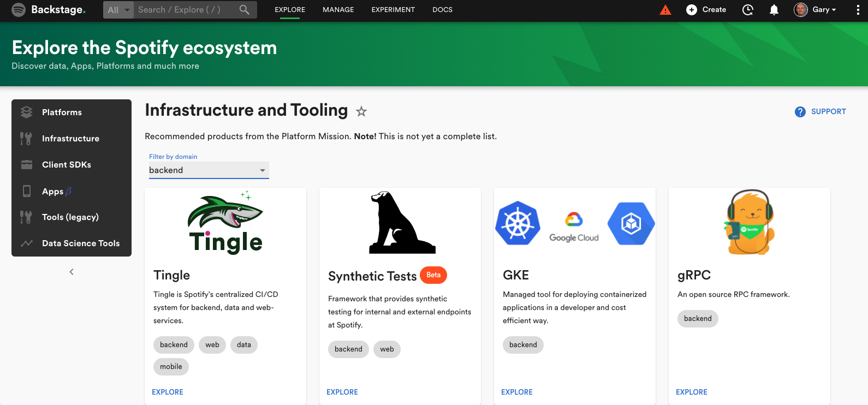Click EXPLORE on the gRPC card
868x405 pixels.
692,392
